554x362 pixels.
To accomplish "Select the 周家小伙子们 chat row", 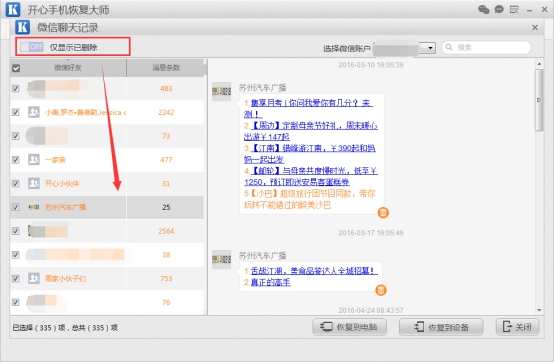I will (x=107, y=278).
